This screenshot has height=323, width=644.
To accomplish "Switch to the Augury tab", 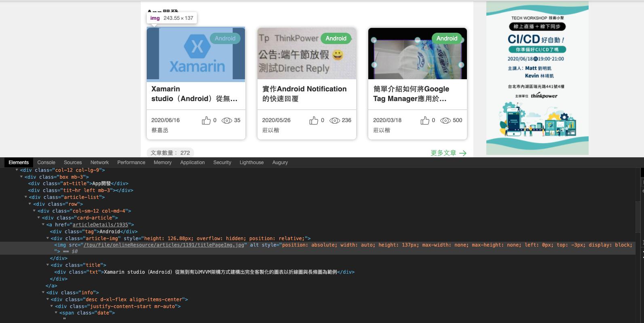I will tap(280, 163).
